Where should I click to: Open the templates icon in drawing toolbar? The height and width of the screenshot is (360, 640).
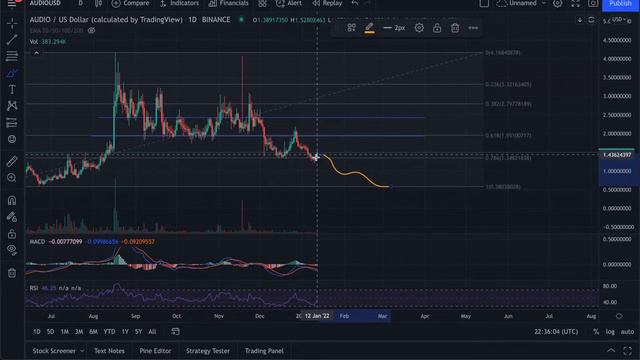coord(351,28)
